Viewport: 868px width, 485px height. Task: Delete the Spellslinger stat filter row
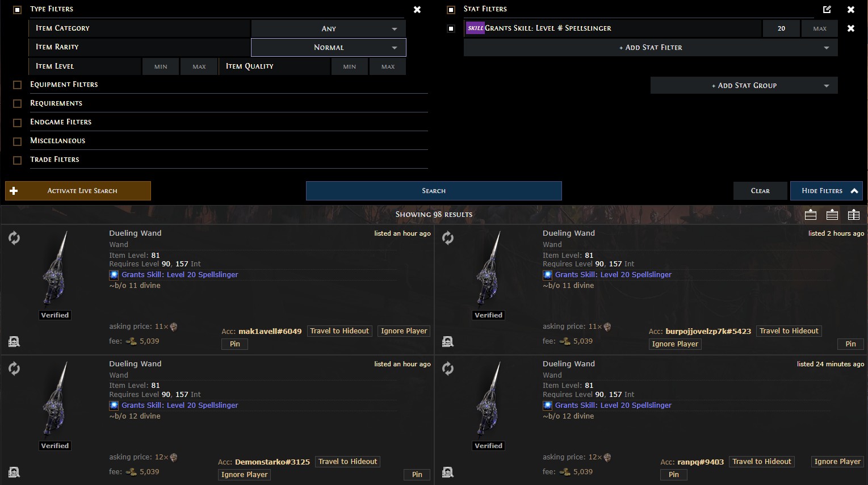pos(851,28)
